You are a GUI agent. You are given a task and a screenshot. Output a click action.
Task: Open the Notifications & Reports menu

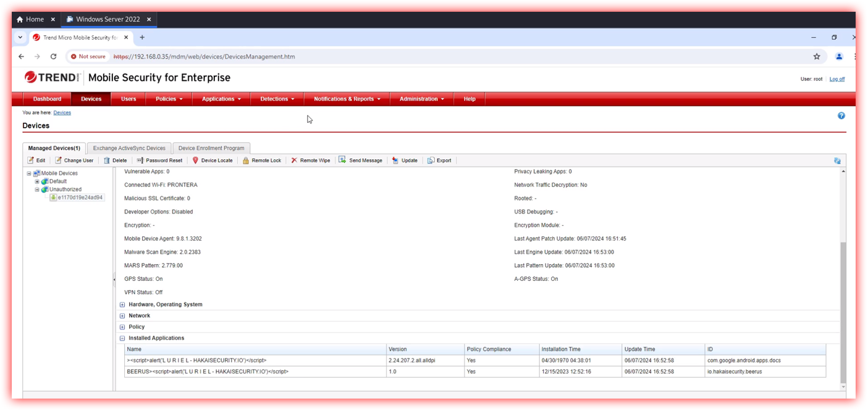(347, 99)
